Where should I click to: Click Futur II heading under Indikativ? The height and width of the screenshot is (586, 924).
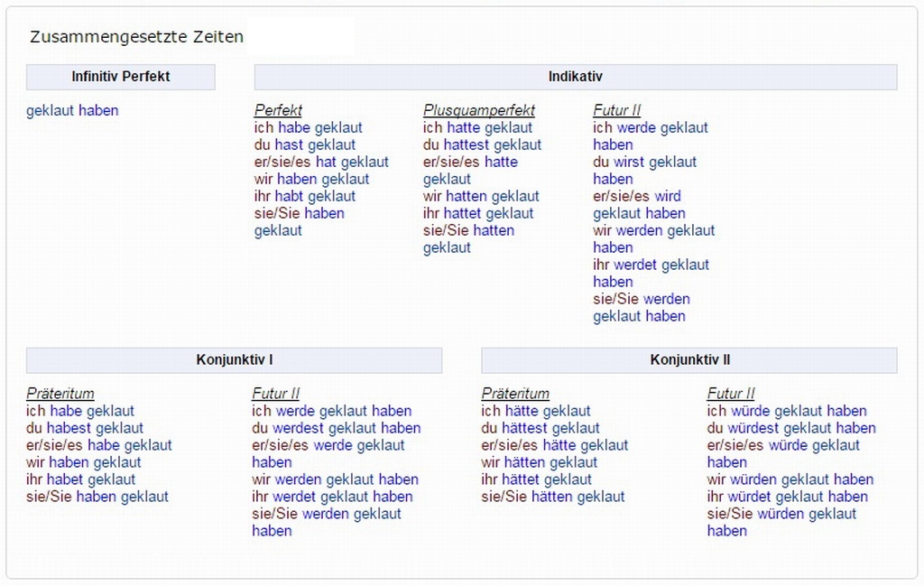[616, 110]
